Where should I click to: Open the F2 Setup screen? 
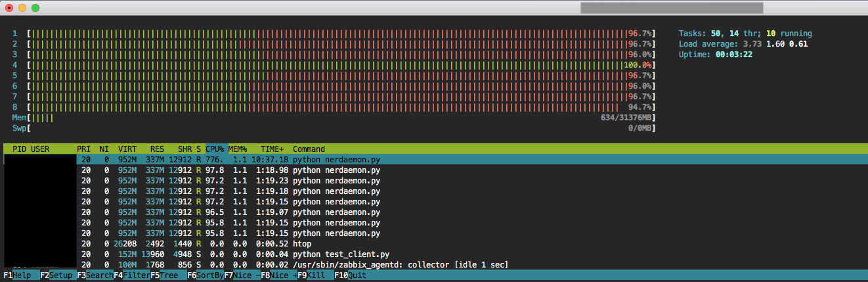[58, 275]
